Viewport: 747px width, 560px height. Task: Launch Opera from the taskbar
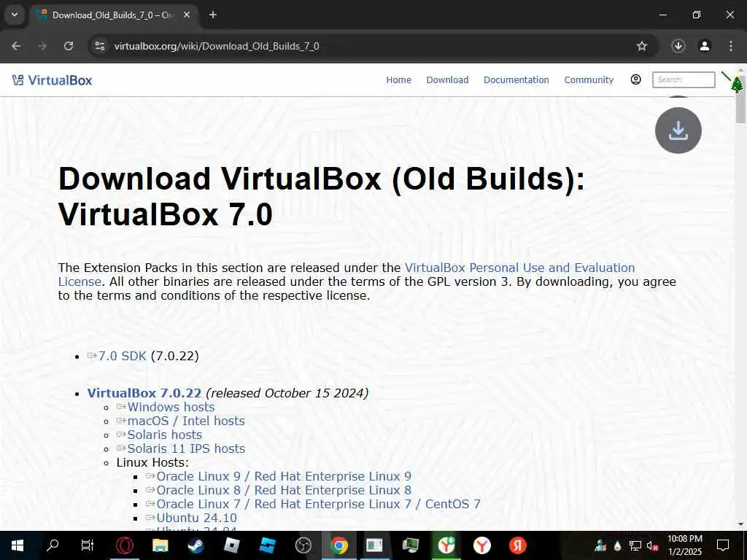(124, 545)
